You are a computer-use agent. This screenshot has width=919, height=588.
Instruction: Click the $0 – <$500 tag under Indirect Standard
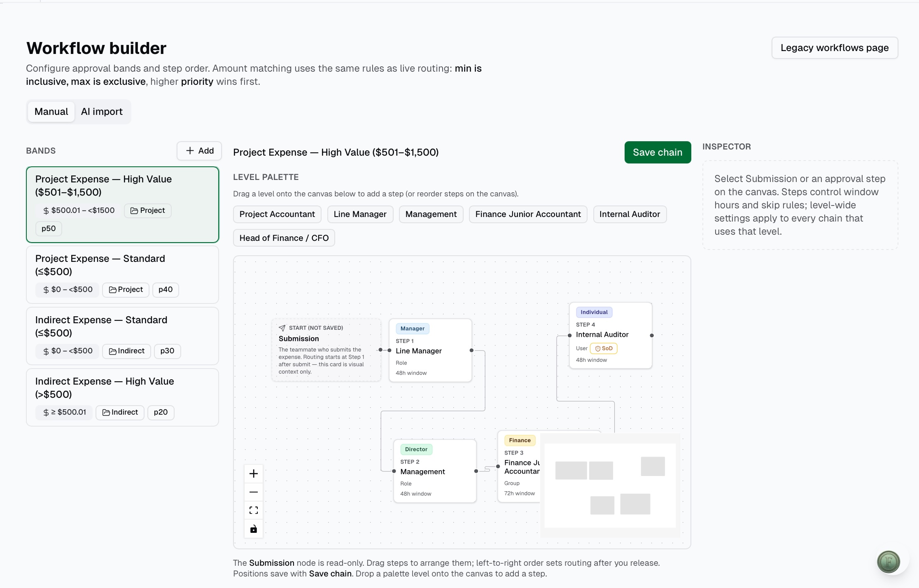[x=67, y=351]
